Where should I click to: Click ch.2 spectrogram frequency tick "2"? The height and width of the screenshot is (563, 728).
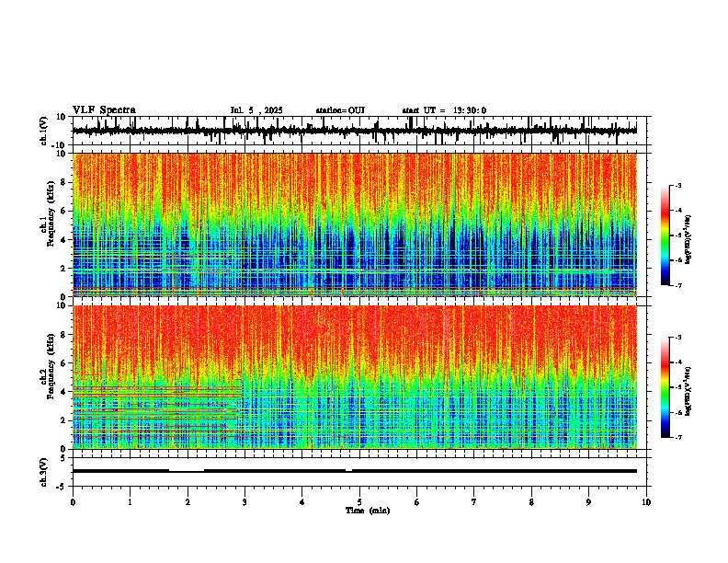tap(64, 420)
